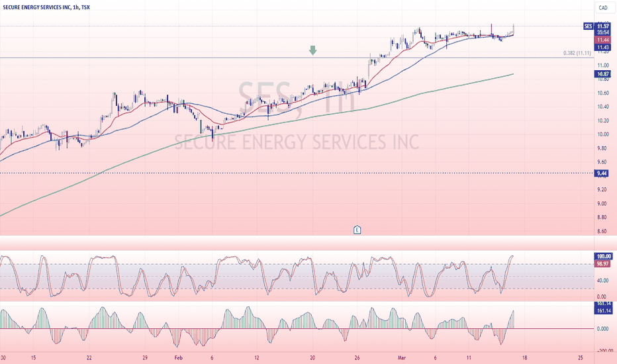Click the '20' date on time axis
This screenshot has height=364, width=617.
[x=312, y=357]
